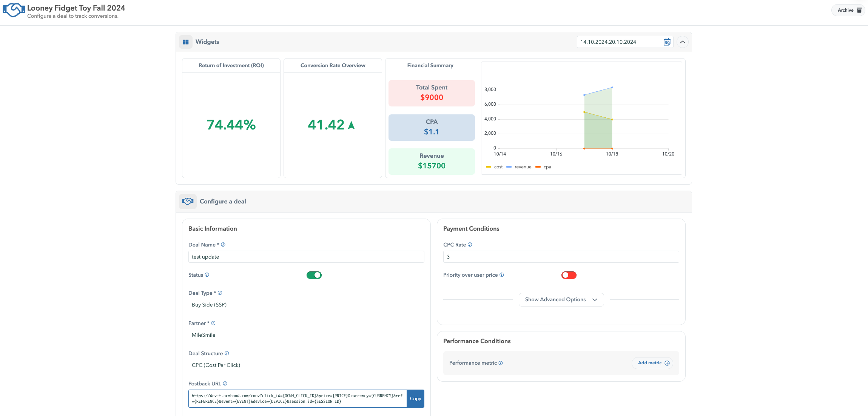Click the Looney Fidget Toy Fall 2024 title
Viewport: 868px width, 416px height.
click(76, 8)
